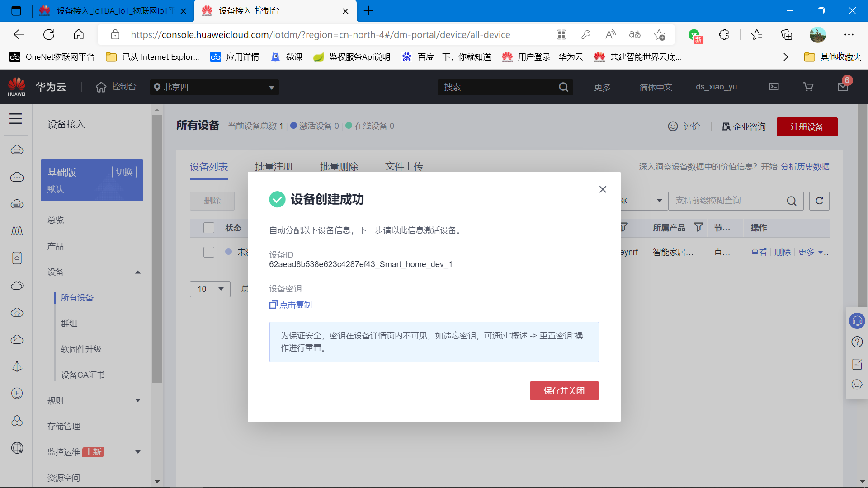This screenshot has height=488, width=868.
Task: Open 设备CA证书 menu item
Action: click(83, 375)
